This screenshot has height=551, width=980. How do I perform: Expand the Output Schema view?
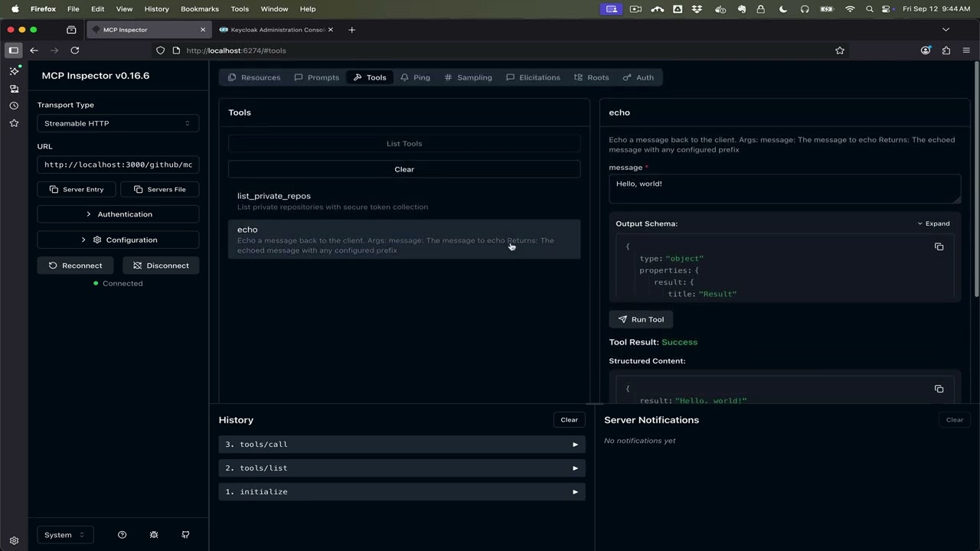point(933,223)
